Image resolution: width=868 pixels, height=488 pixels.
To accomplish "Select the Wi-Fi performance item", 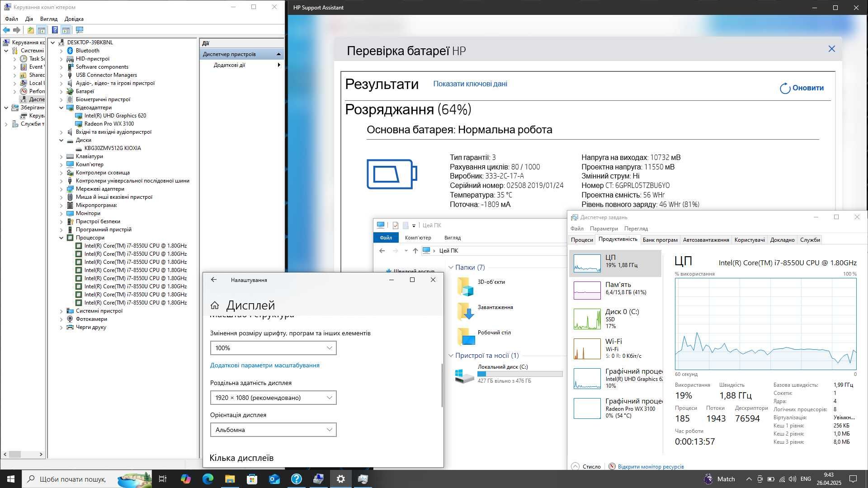I will coord(615,348).
